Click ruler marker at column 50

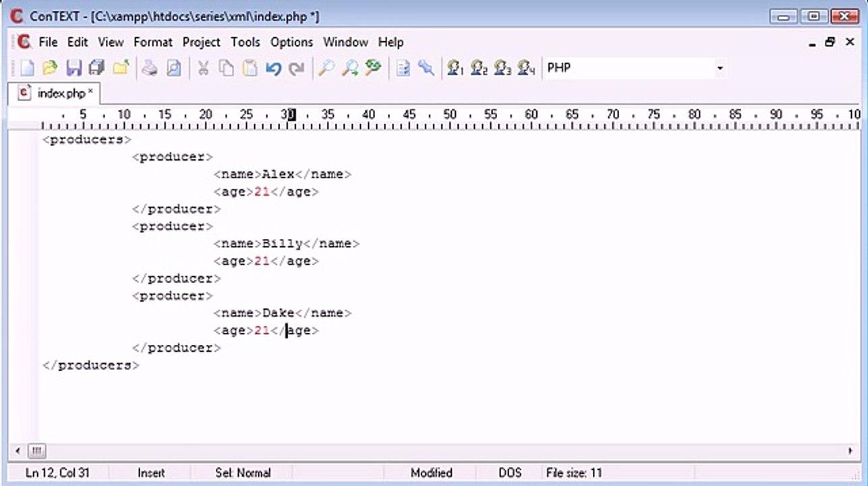point(450,115)
